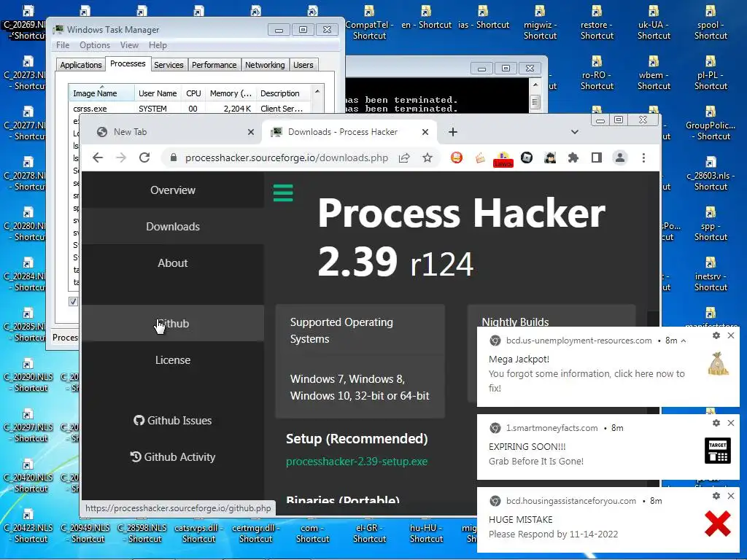Click the browser forward arrow
The height and width of the screenshot is (560, 747).
[x=121, y=157]
